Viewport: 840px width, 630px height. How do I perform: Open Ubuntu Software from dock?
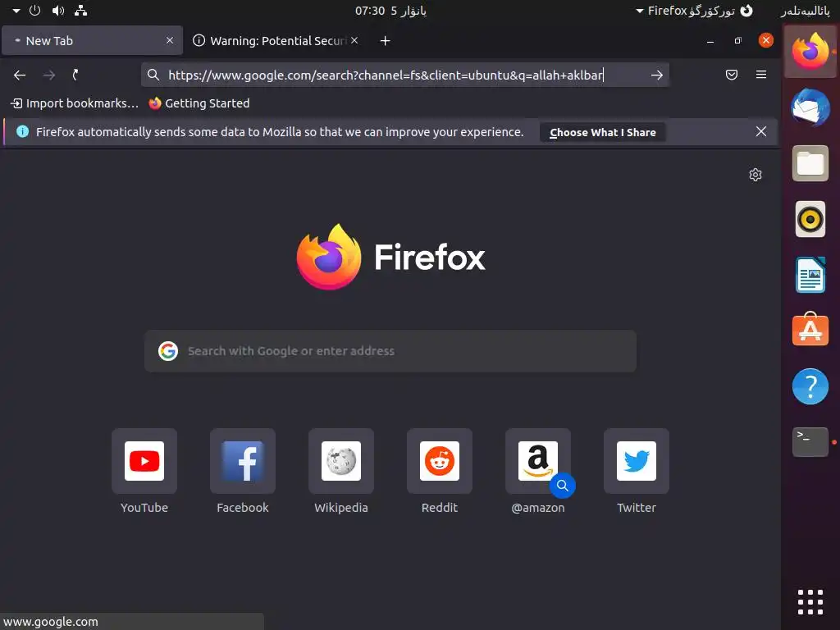pos(810,330)
